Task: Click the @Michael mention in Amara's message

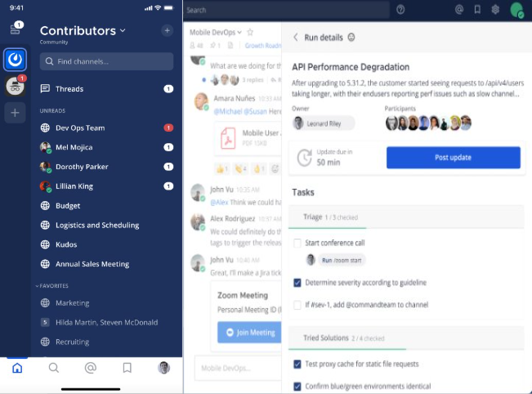Action: tap(228, 111)
